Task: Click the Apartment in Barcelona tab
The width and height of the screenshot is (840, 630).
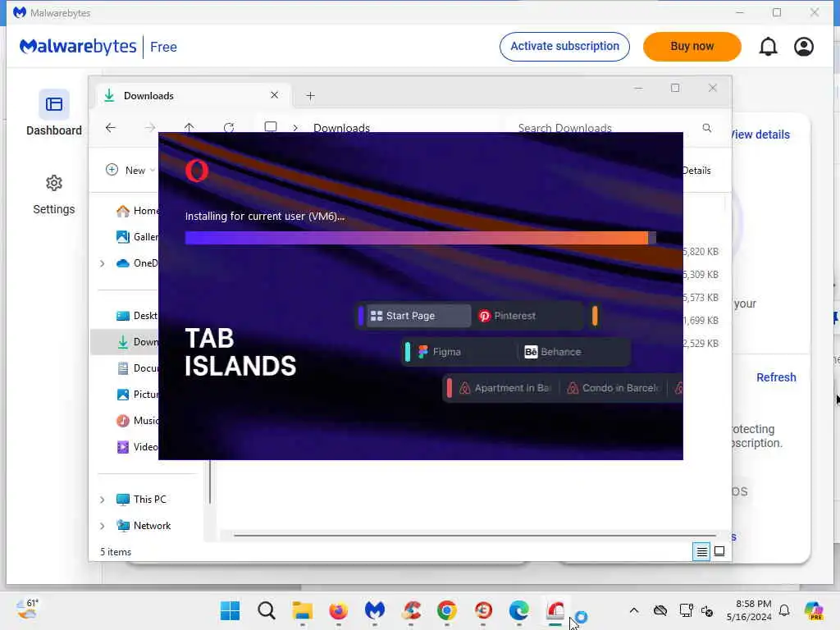Action: (x=505, y=388)
